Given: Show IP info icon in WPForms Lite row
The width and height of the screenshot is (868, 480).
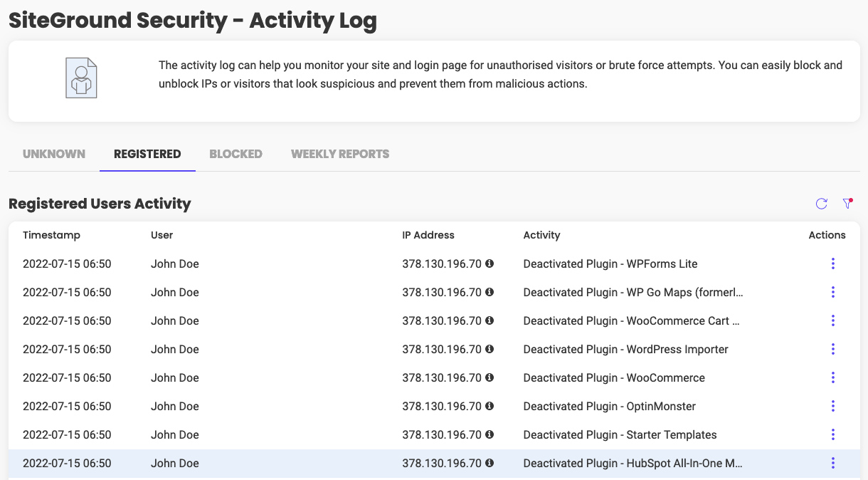Looking at the screenshot, I should point(489,264).
